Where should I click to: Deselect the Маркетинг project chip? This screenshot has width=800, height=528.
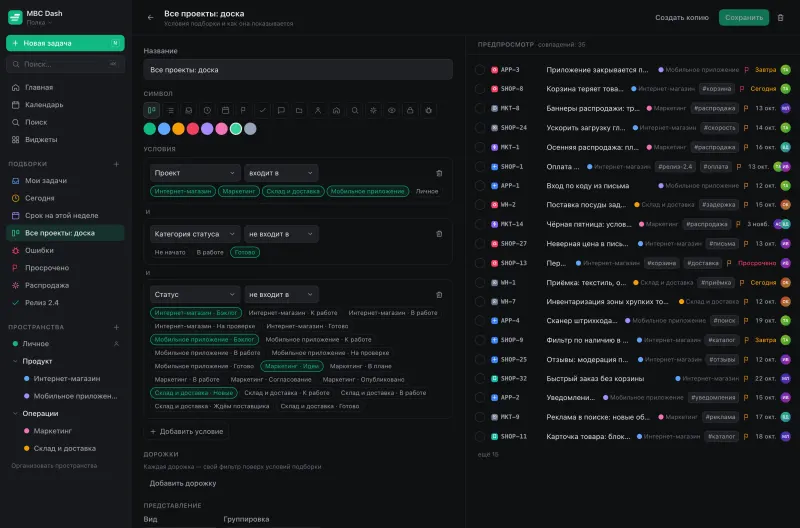click(238, 191)
